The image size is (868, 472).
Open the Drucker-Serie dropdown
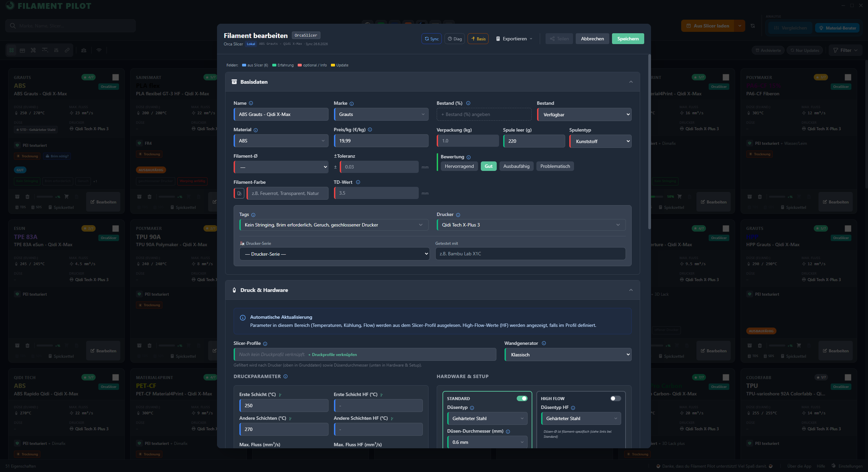(x=334, y=254)
